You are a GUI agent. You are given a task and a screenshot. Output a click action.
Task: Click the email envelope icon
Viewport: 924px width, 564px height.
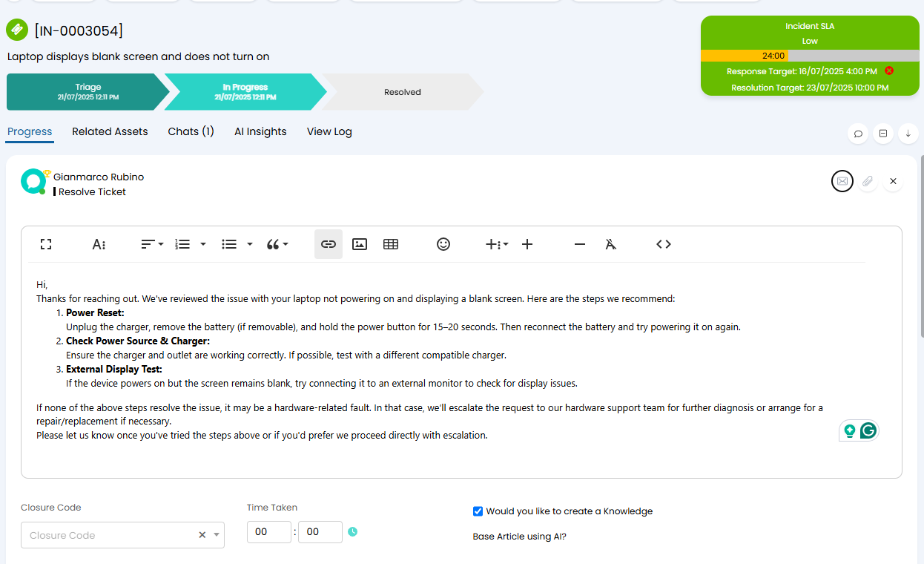842,181
